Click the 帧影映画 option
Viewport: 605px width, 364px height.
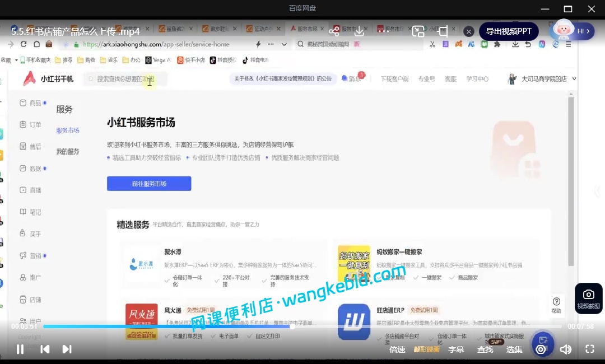[426, 349]
